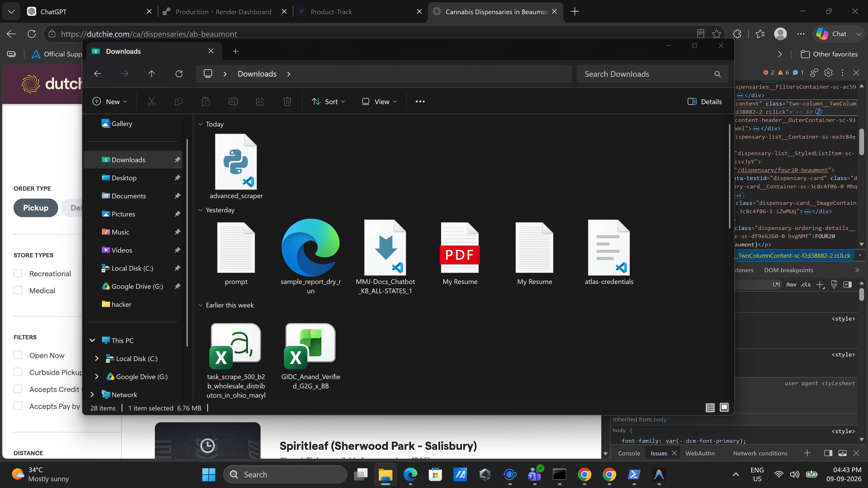Go up one folder level arrow

tap(152, 74)
